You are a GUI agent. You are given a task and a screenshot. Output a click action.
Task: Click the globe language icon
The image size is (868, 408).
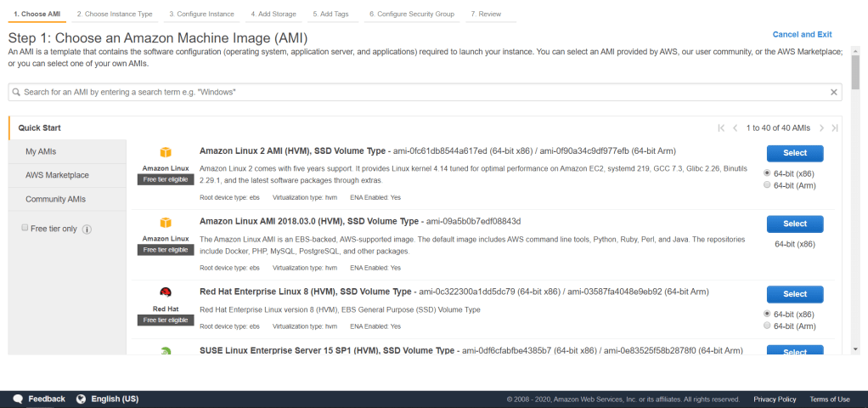coord(82,399)
